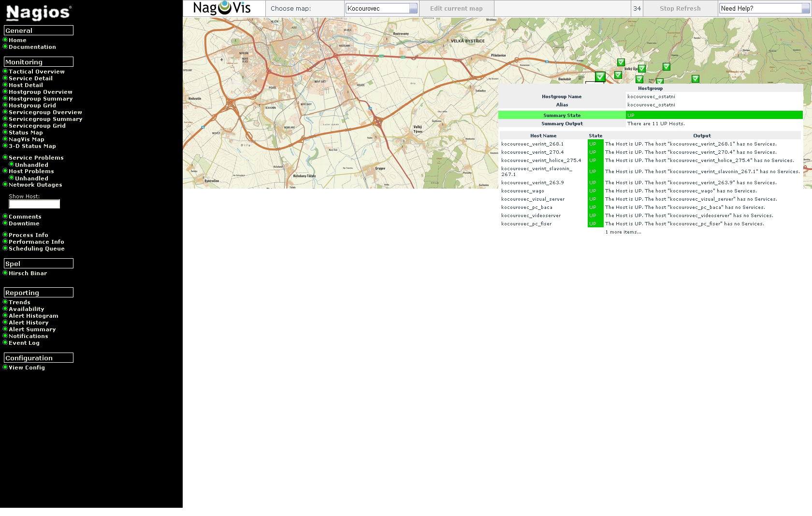Click the NagVis logo in header

(x=222, y=8)
